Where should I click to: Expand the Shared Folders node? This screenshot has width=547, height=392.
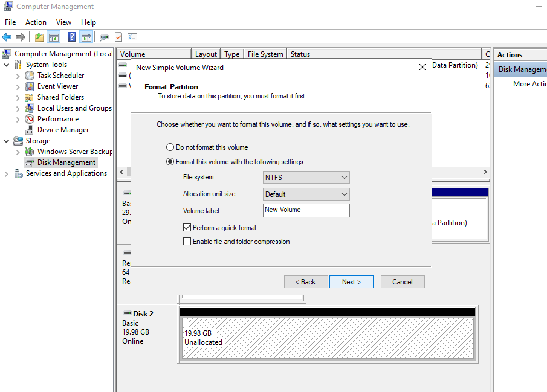pos(18,98)
